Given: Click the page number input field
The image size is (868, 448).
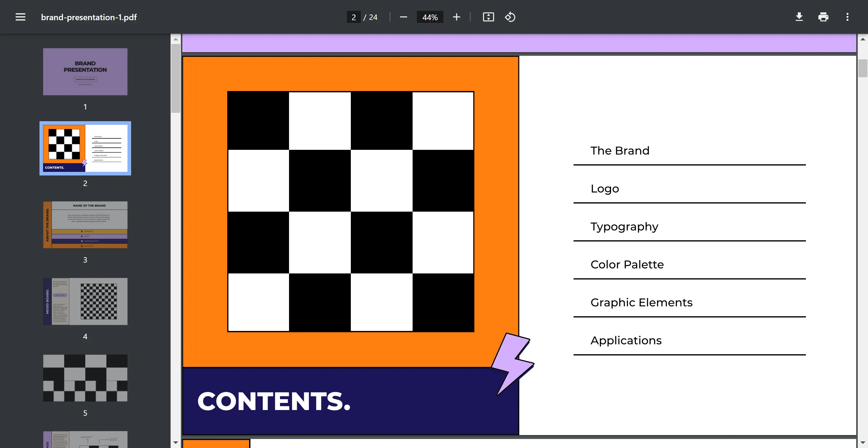Looking at the screenshot, I should pos(354,17).
